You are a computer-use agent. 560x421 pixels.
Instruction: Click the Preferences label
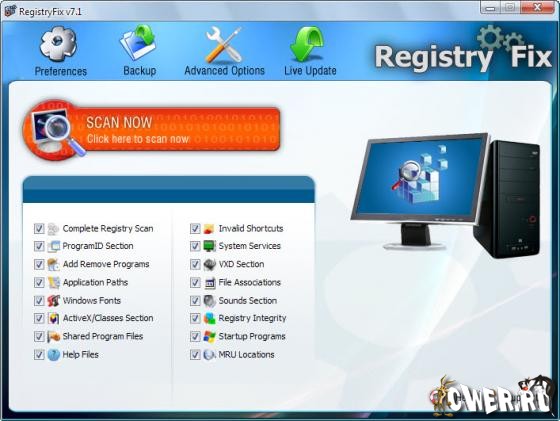tap(61, 71)
